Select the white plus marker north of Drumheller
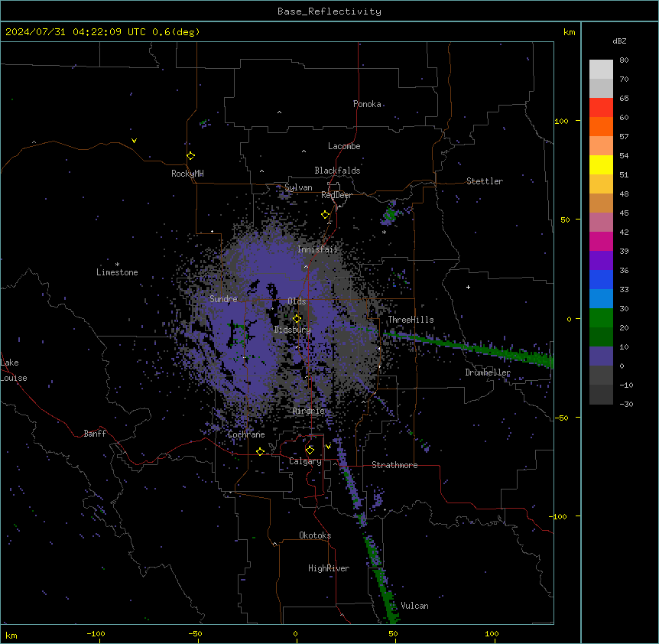This screenshot has height=644, width=659. [x=468, y=287]
